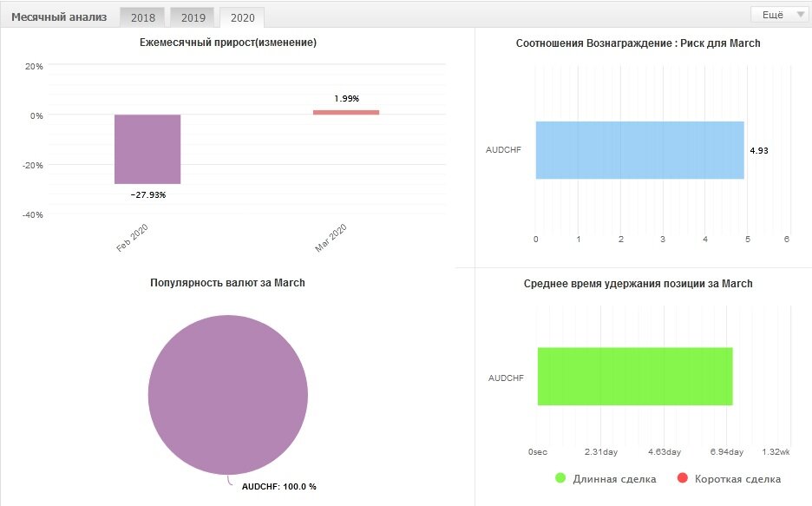Viewport: 812px width, 506px height.
Task: Click the Mar 2020 axis label
Action: tap(331, 238)
